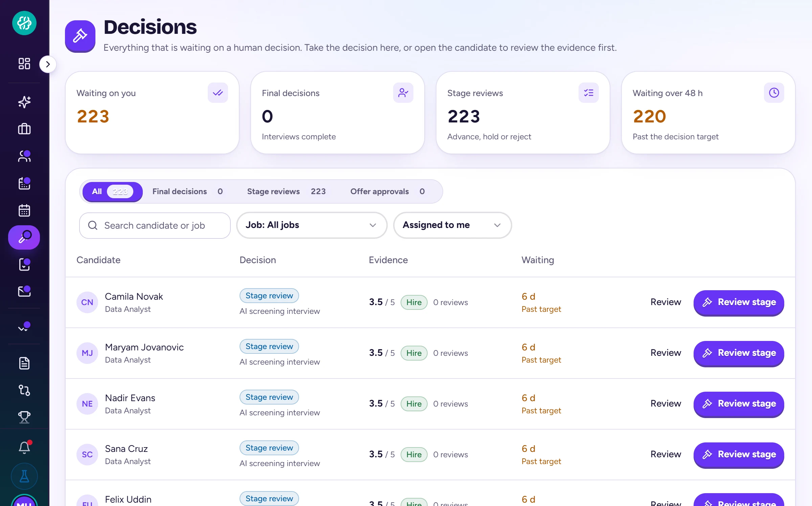Open the dashboard grid icon in sidebar
Viewport: 812px width, 506px height.
(24, 64)
